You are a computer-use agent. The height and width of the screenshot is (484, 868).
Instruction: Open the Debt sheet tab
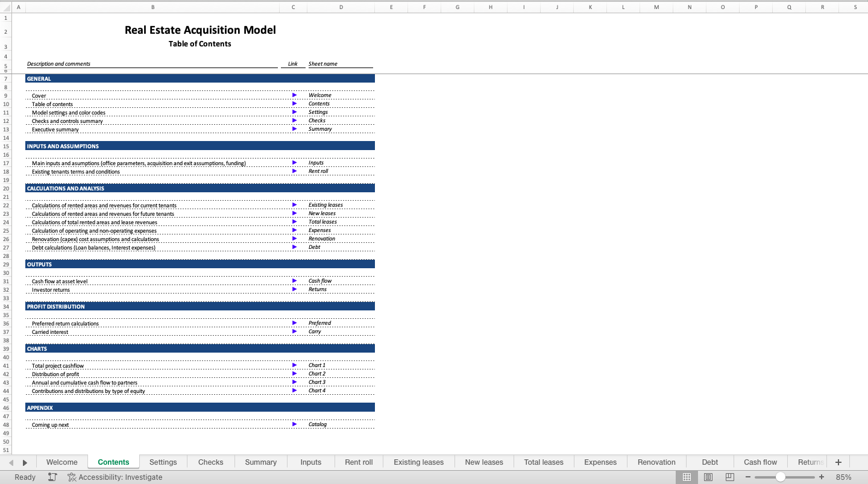pos(709,462)
